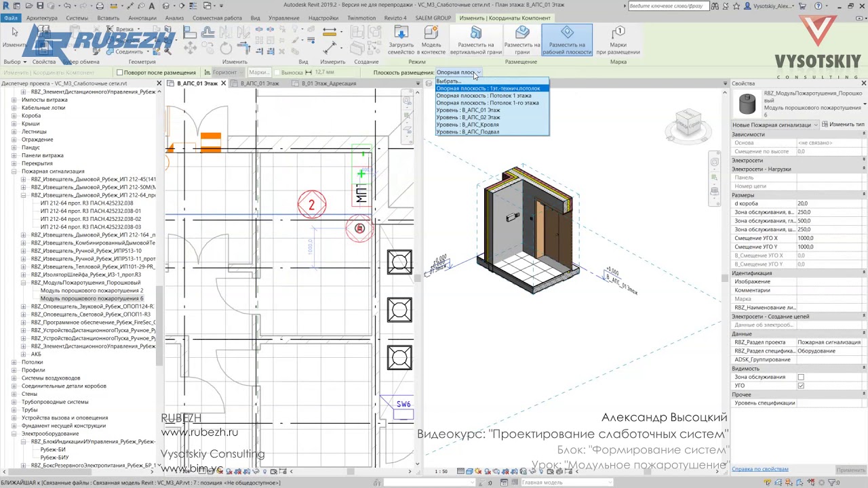Switch to the Архитектура ribbon tab
This screenshot has height=488, width=868.
pos(42,18)
